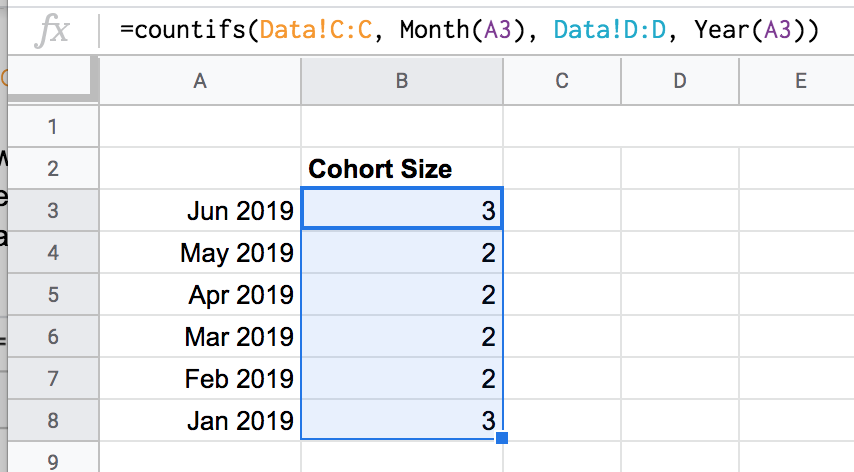This screenshot has height=472, width=854.
Task: Select column A header
Action: (200, 82)
